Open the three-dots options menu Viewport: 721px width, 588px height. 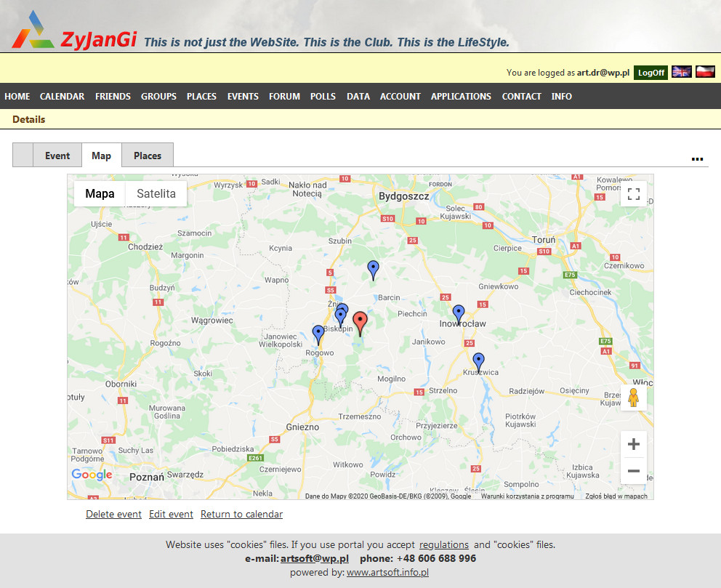tap(697, 159)
